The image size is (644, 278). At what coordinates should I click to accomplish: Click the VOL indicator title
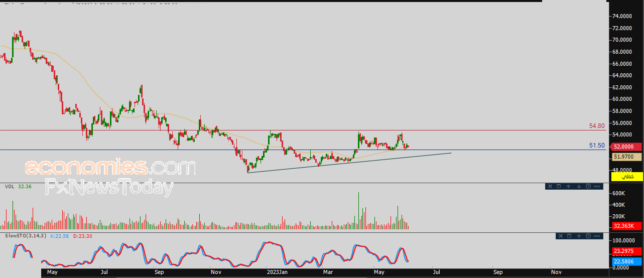pyautogui.click(x=9, y=186)
